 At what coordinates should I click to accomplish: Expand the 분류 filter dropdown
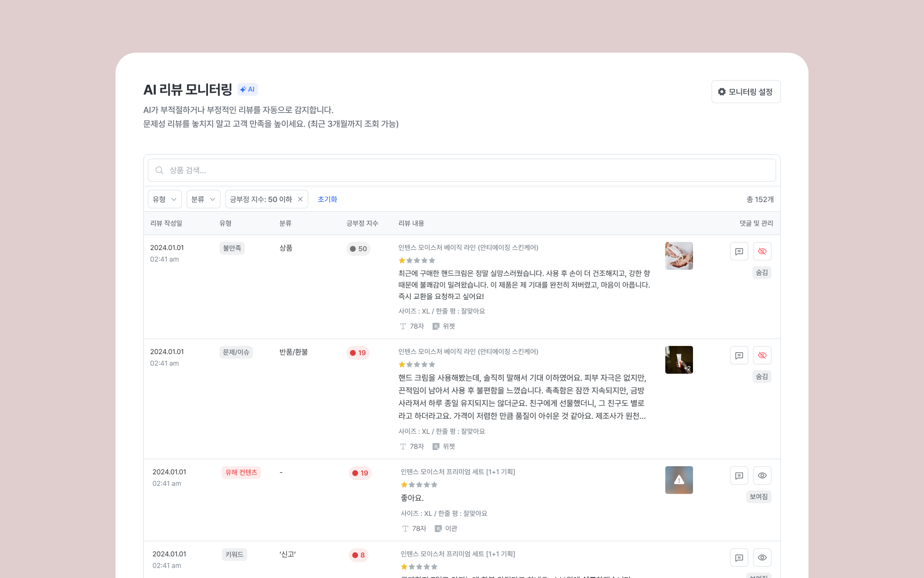[x=203, y=199]
